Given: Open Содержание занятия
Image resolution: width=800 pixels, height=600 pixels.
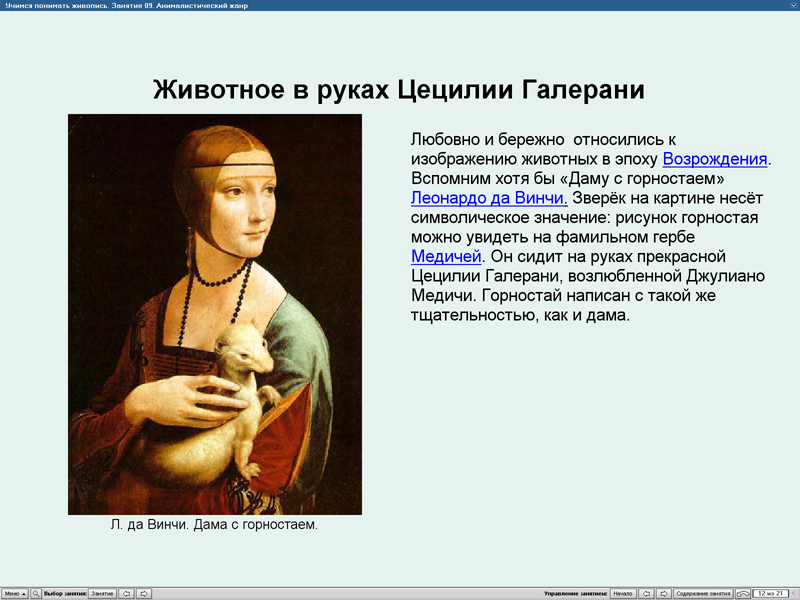Looking at the screenshot, I should pyautogui.click(x=704, y=592).
